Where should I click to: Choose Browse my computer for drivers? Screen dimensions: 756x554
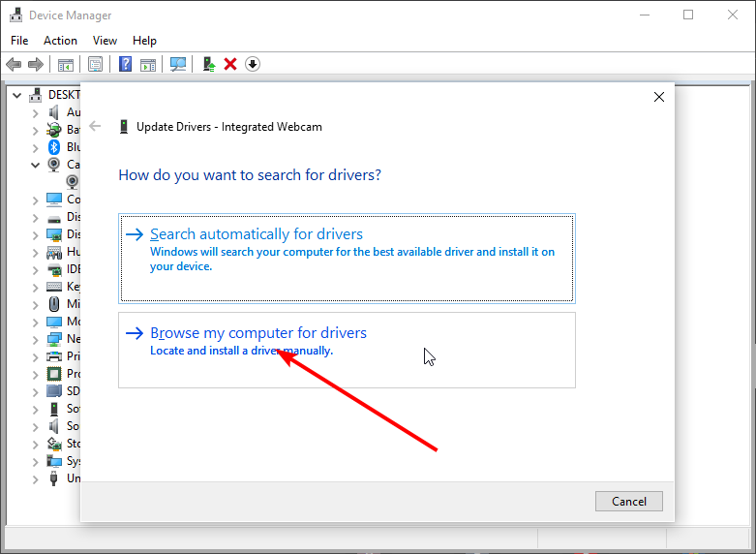pyautogui.click(x=258, y=333)
